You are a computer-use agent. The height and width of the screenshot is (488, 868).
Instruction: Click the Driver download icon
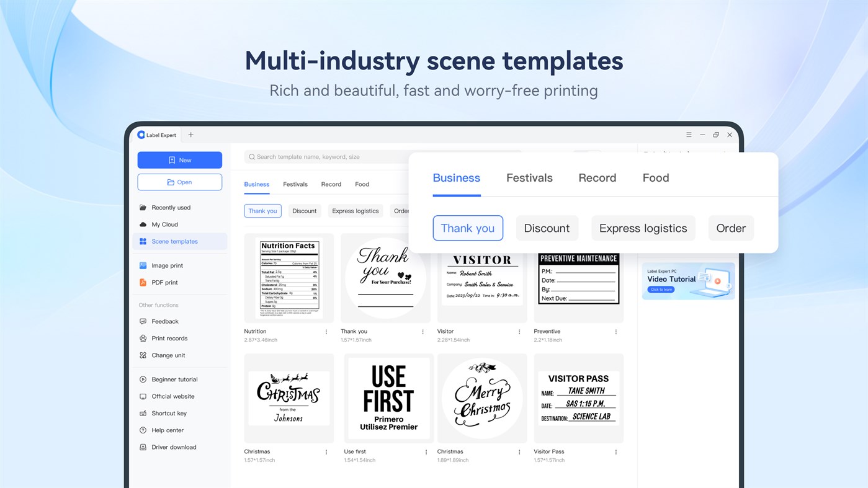(143, 447)
